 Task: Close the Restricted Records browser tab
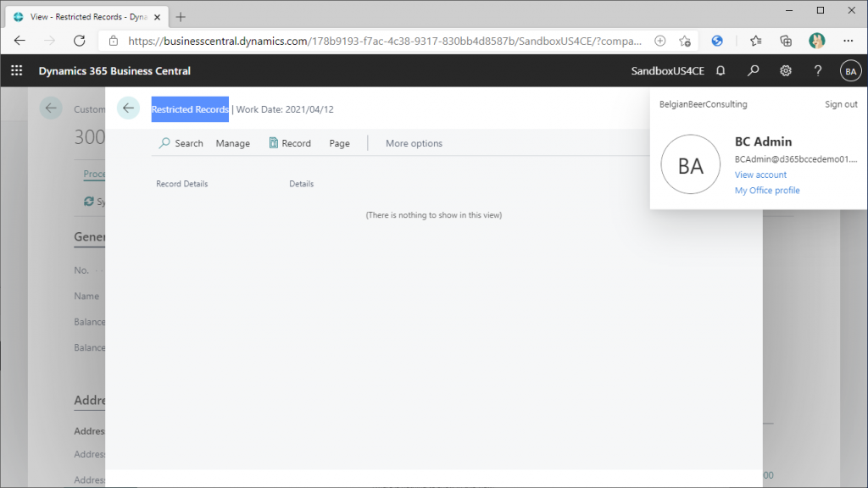click(x=157, y=17)
